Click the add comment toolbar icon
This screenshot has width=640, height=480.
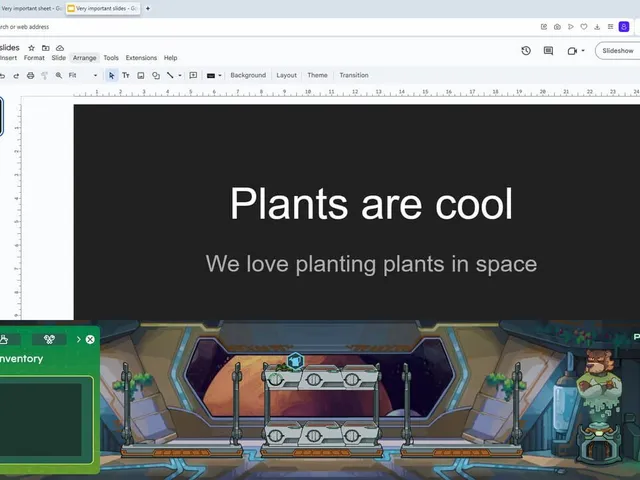[193, 75]
